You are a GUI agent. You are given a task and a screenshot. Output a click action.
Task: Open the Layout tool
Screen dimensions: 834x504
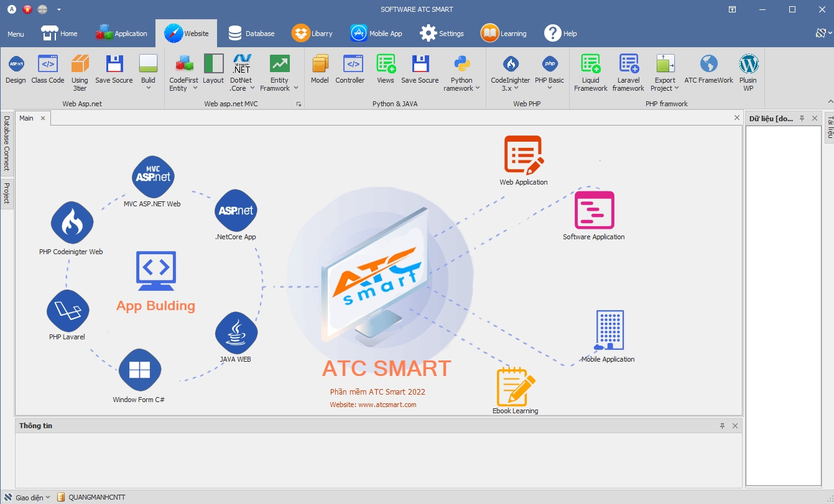(213, 70)
